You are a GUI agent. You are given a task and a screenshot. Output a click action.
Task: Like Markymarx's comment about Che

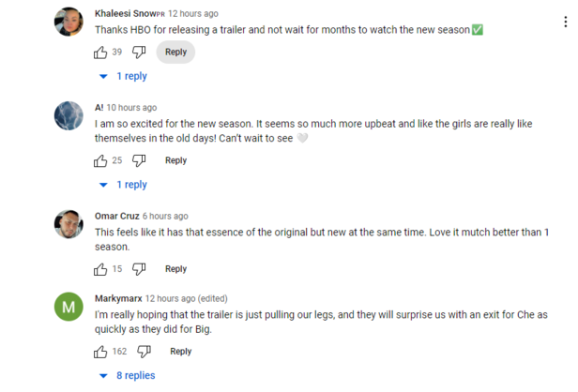coord(100,352)
